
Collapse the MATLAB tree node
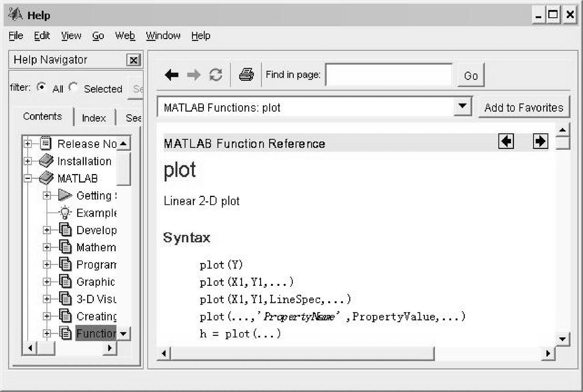pyautogui.click(x=28, y=178)
